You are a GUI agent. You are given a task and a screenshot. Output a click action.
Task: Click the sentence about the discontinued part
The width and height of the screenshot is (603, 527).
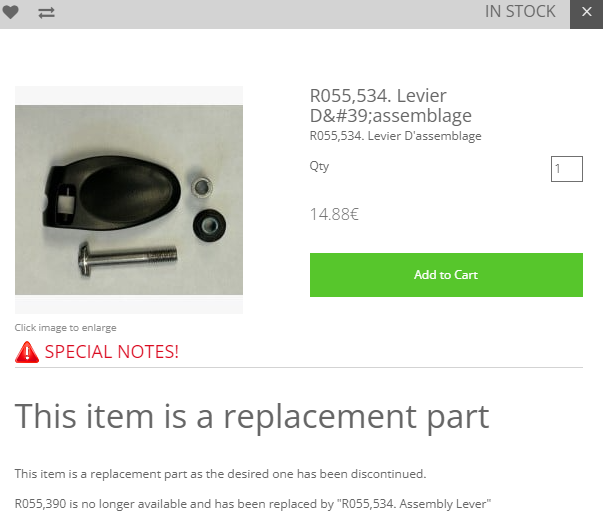220,474
